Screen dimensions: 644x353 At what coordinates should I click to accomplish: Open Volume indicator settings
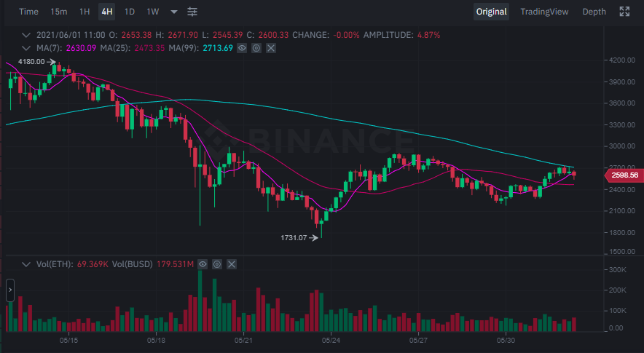coord(216,263)
